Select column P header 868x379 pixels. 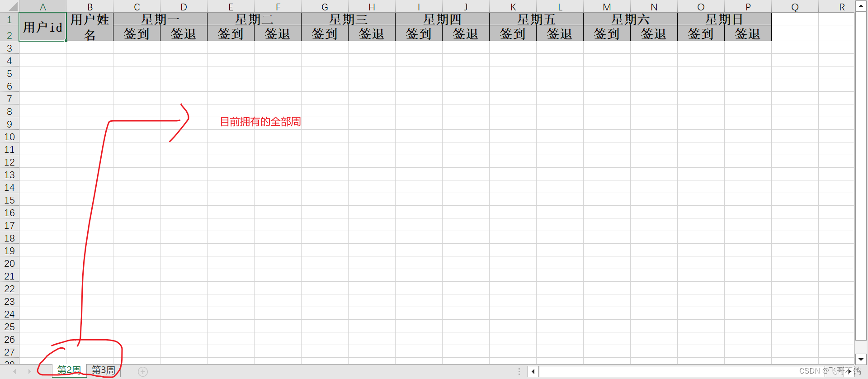point(748,7)
